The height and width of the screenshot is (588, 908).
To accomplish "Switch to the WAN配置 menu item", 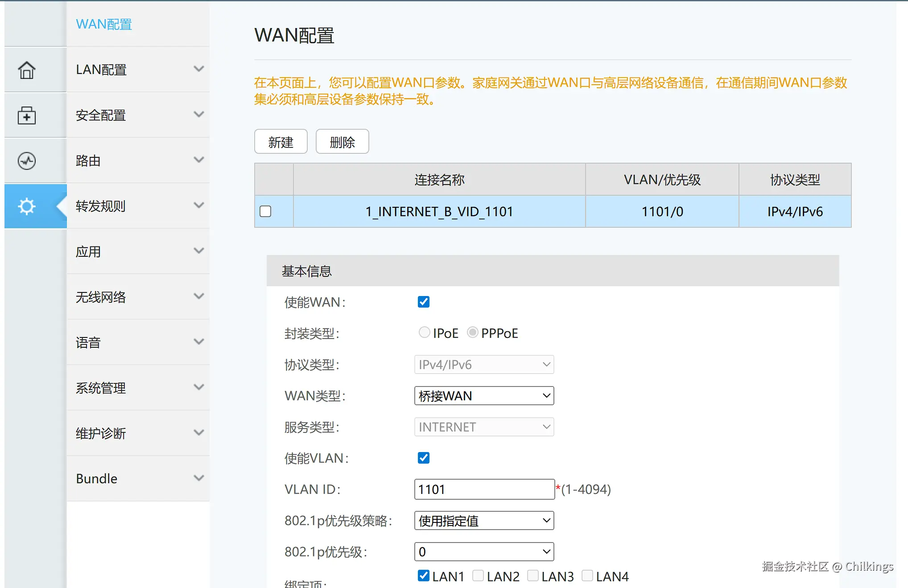I will click(x=103, y=25).
